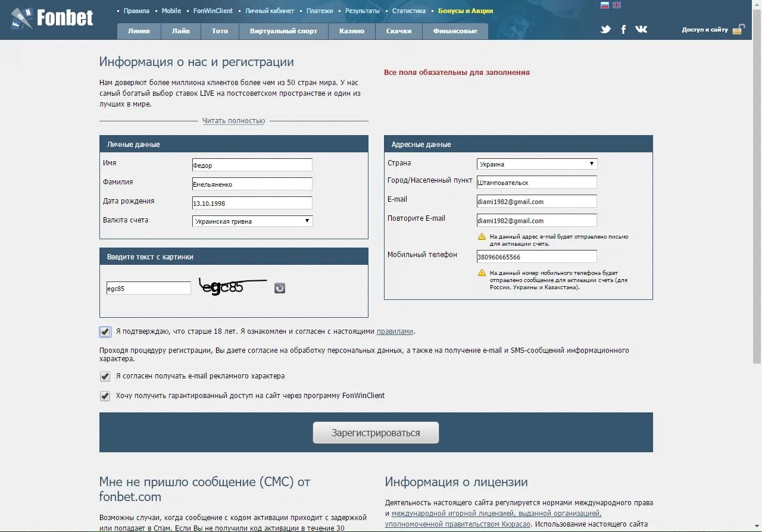Open the Страна dropdown

tap(537, 164)
